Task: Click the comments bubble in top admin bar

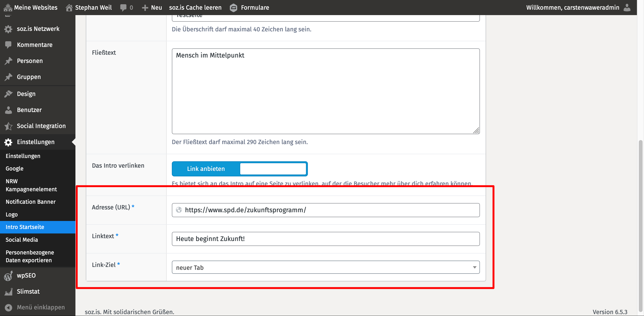Action: point(123,8)
